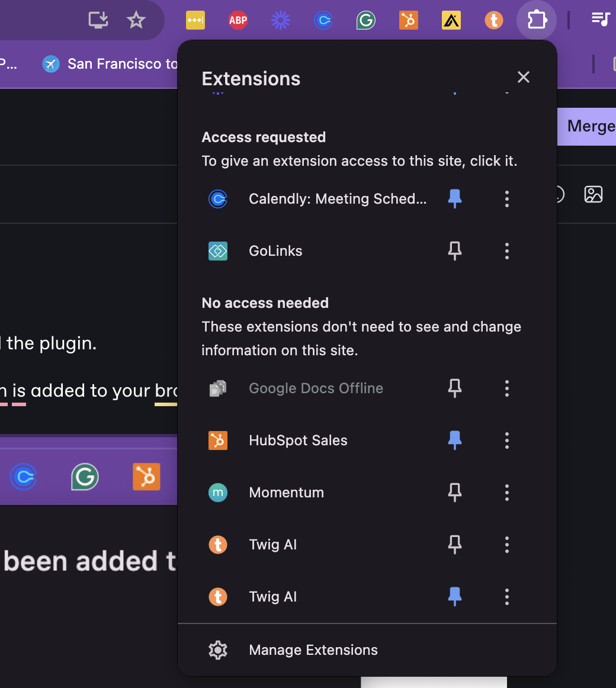616x688 pixels.
Task: Open more options for Google Docs Offline
Action: tap(507, 388)
